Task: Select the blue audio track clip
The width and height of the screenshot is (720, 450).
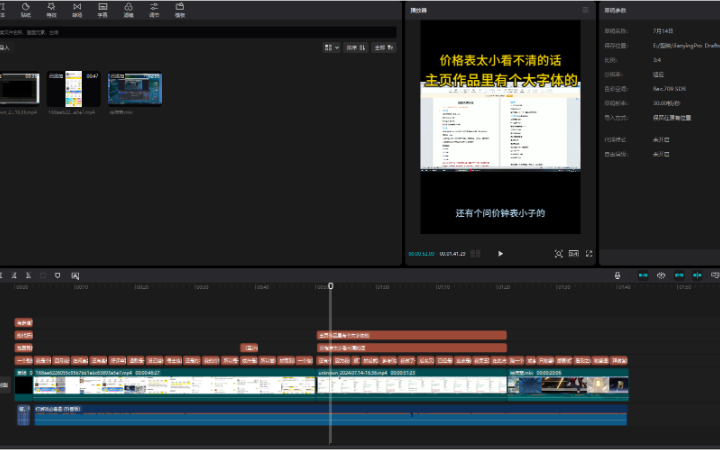Action: pyautogui.click(x=331, y=415)
